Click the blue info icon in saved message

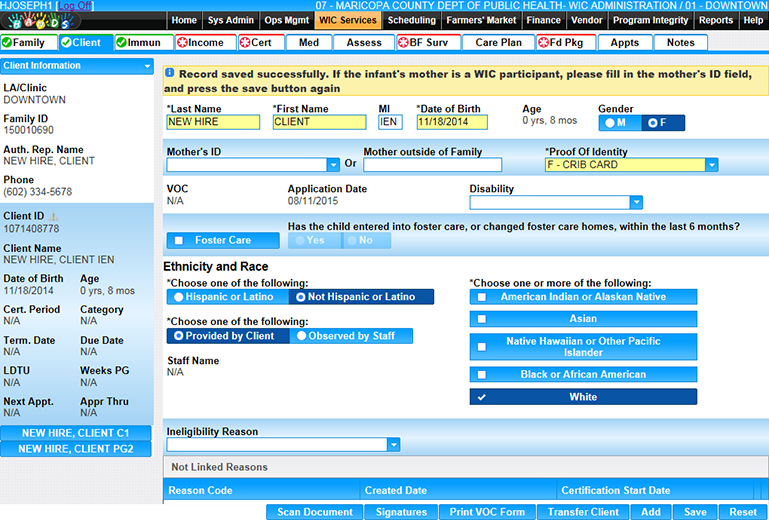(170, 73)
